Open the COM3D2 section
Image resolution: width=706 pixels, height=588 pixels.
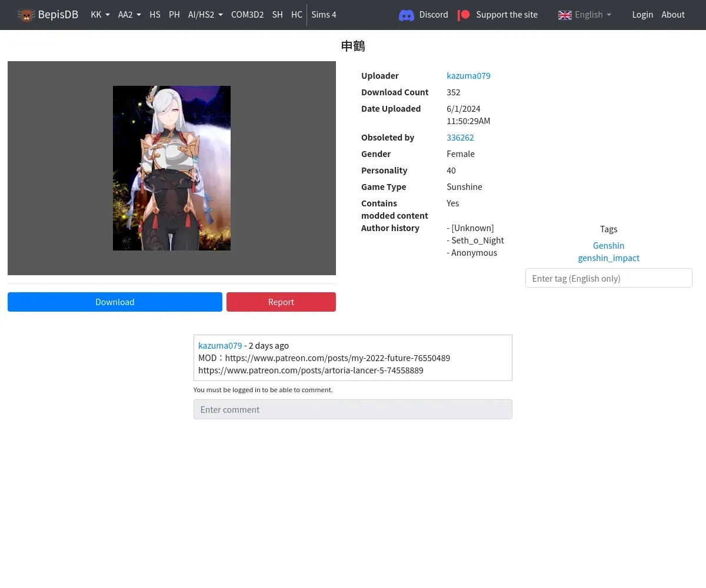click(247, 15)
